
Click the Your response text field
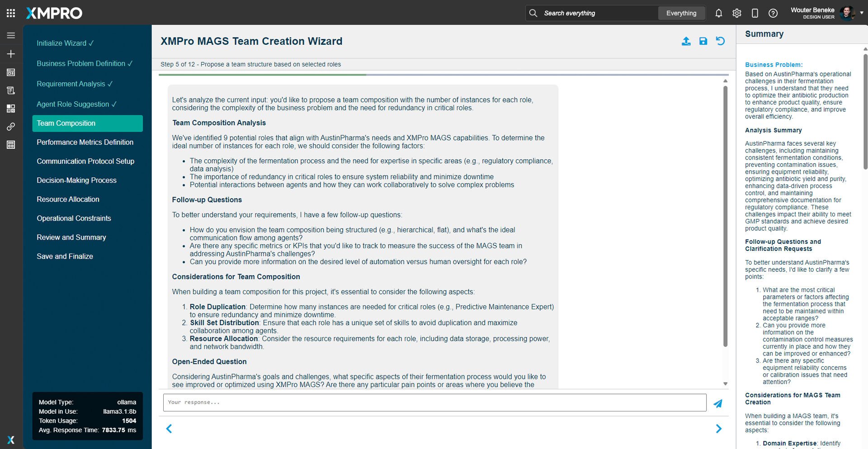pos(434,402)
